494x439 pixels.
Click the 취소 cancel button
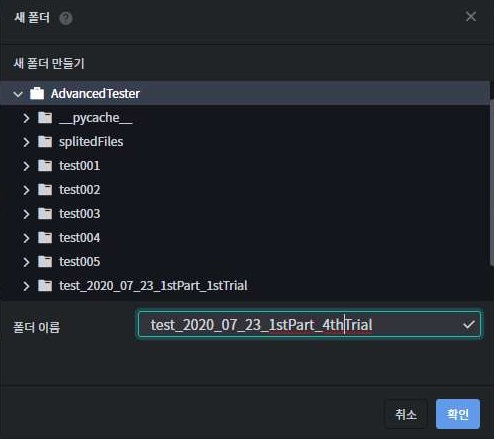406,414
